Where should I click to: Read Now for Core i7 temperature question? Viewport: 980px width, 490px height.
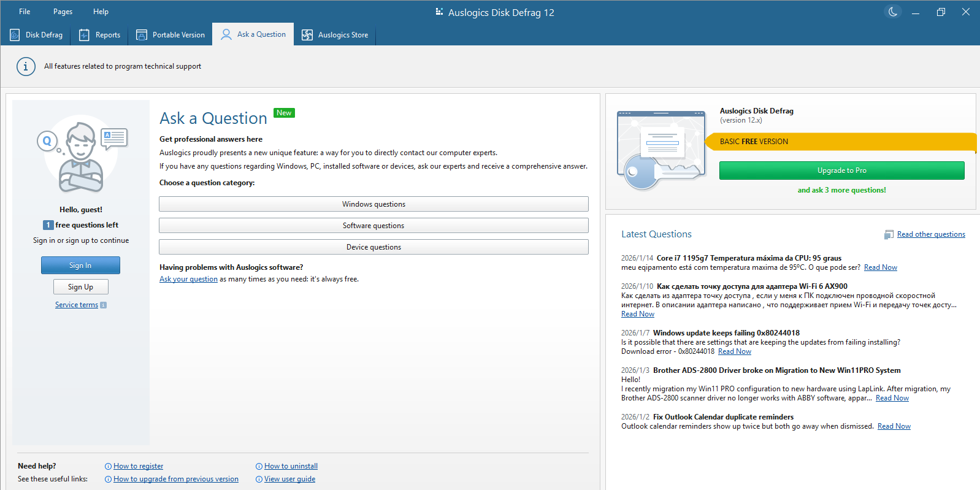pyautogui.click(x=881, y=267)
